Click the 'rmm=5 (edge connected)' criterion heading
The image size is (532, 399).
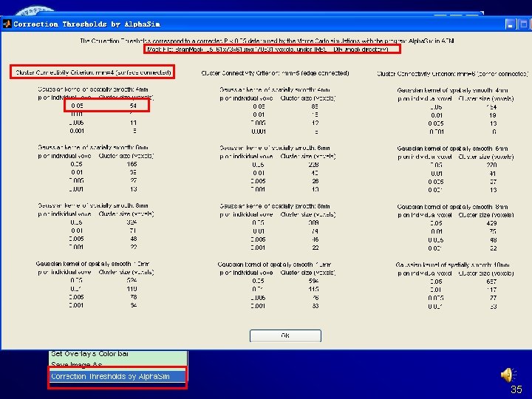click(x=275, y=73)
